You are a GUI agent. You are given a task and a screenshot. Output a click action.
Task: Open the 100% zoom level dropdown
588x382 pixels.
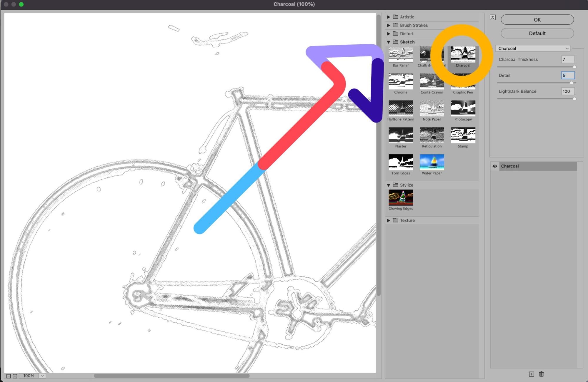pos(42,376)
